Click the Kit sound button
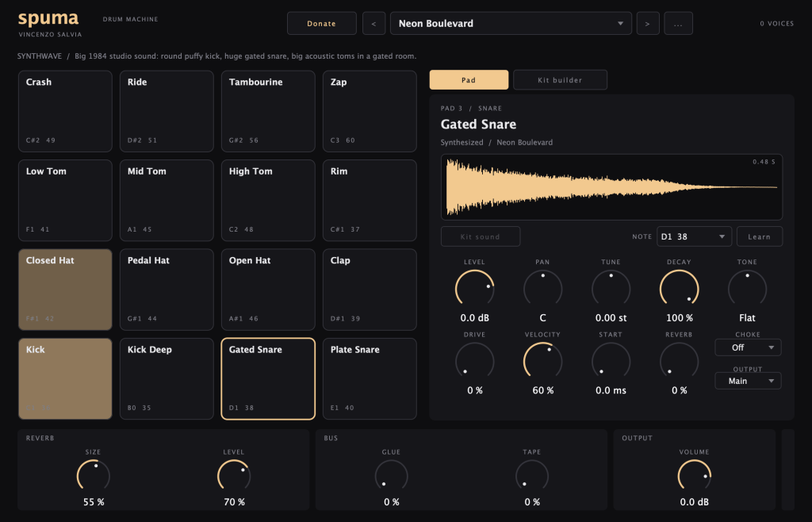The height and width of the screenshot is (522, 812). point(481,236)
